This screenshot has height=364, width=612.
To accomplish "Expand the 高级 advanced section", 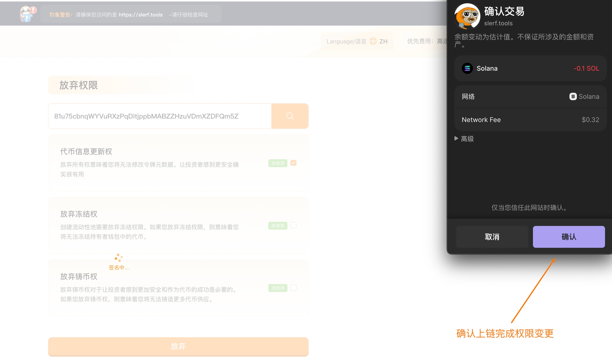I will pyautogui.click(x=464, y=139).
